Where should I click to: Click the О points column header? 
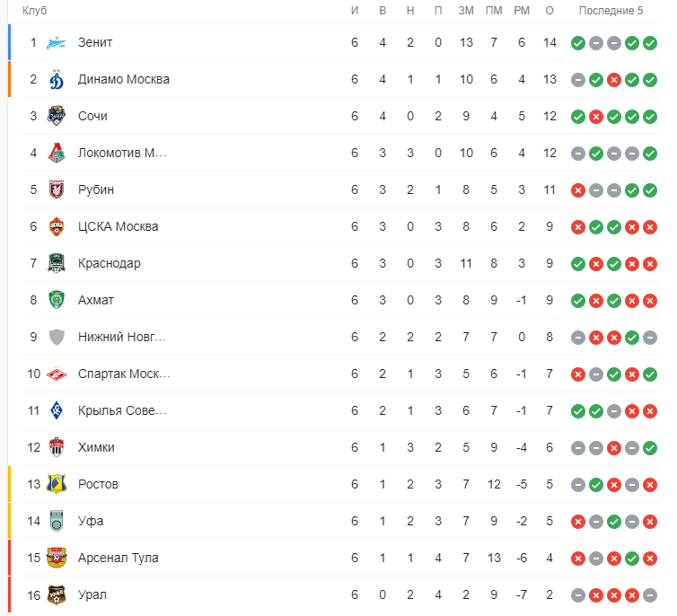coord(550,11)
